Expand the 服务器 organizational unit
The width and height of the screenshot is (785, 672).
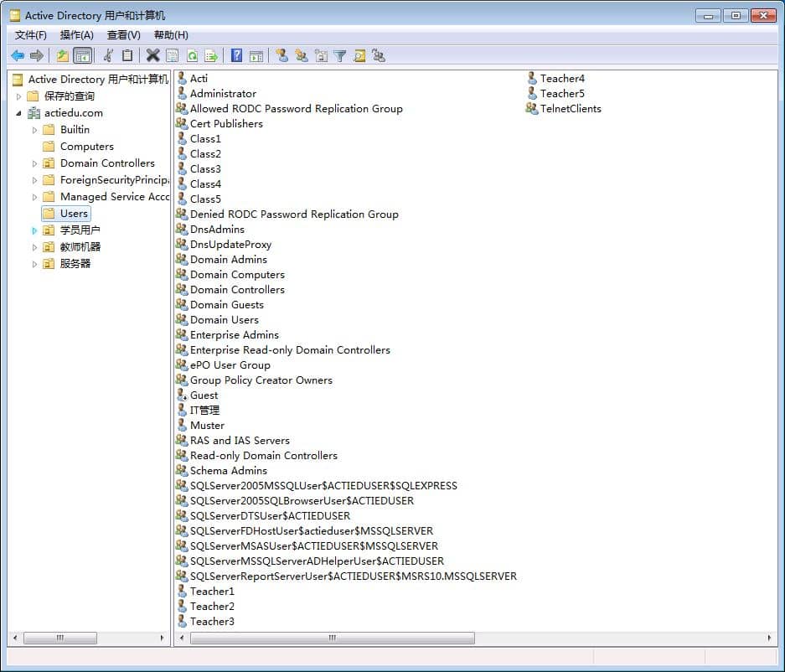point(34,264)
